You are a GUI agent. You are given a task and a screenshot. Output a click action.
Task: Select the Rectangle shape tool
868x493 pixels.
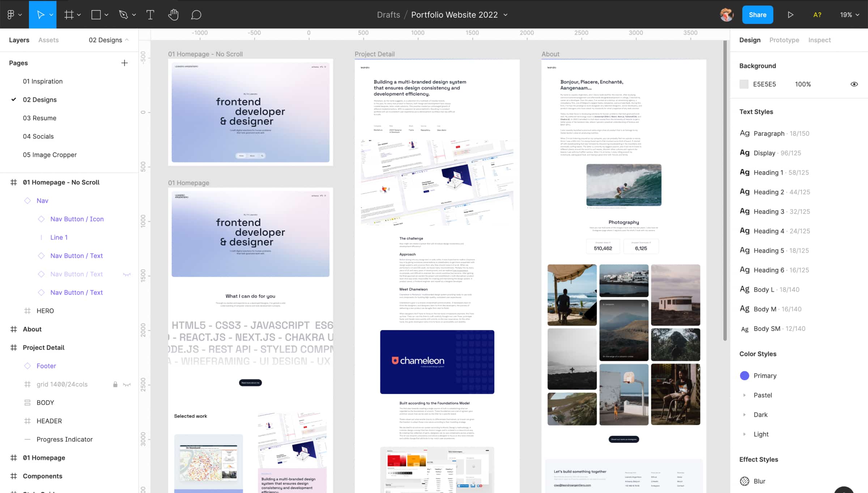(96, 14)
